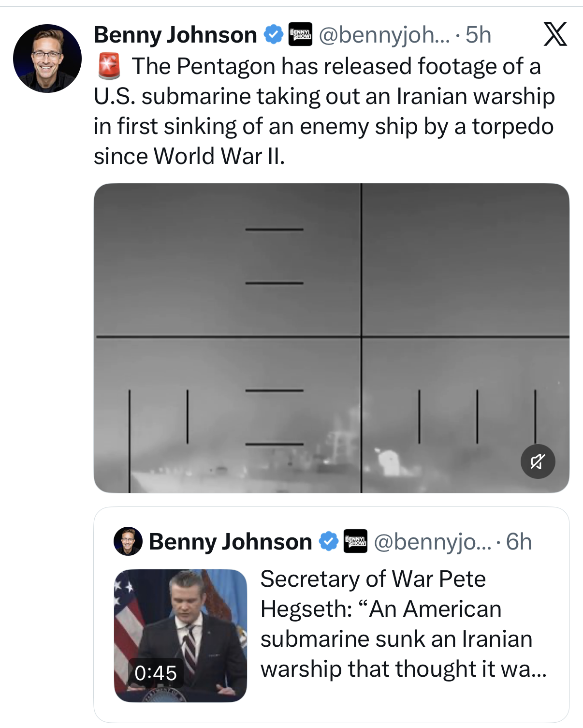Click the blue verified badge on the main post
The image size is (583, 728).
click(x=273, y=35)
